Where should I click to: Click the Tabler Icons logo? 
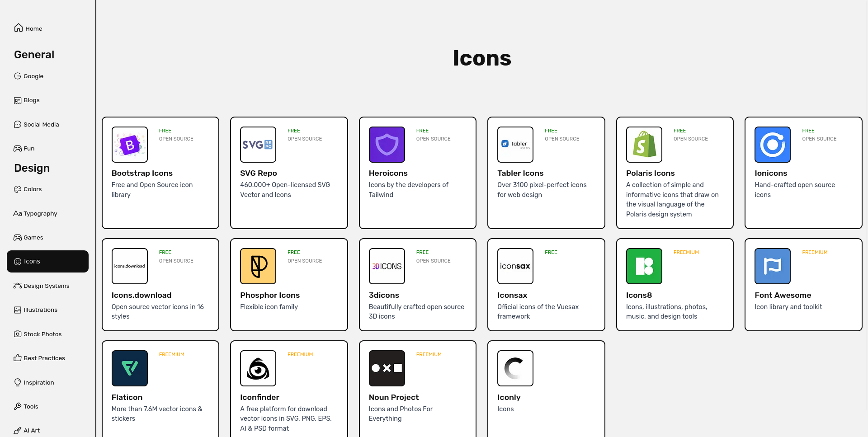pyautogui.click(x=515, y=145)
